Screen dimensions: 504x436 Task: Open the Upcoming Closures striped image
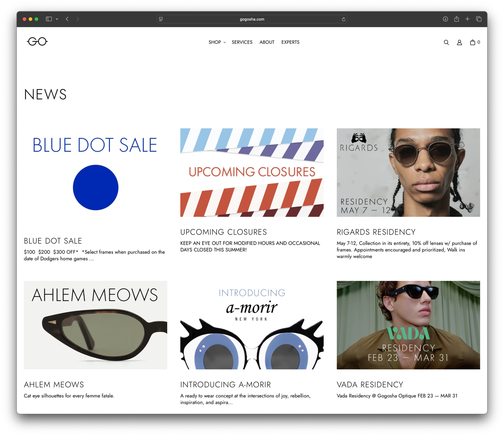252,172
